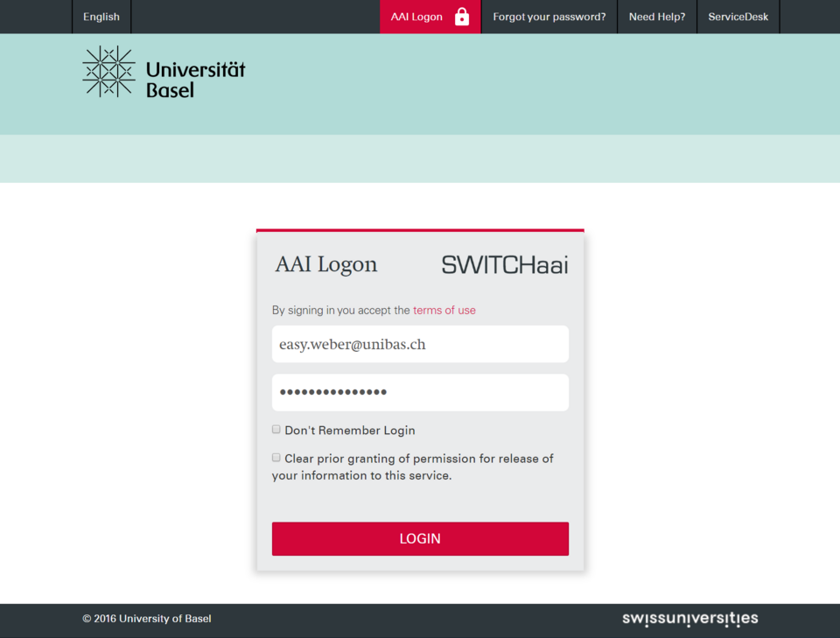
Task: Click the LOGIN button
Action: pyautogui.click(x=420, y=538)
